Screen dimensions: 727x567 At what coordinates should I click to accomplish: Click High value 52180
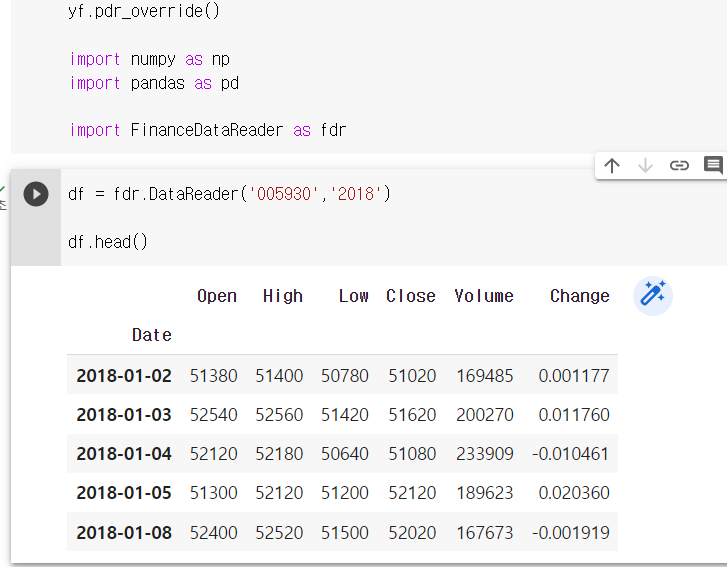point(279,453)
